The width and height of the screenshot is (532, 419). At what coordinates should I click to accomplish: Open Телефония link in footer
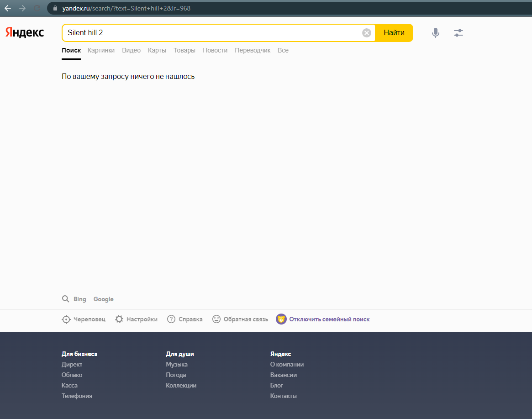pos(77,396)
